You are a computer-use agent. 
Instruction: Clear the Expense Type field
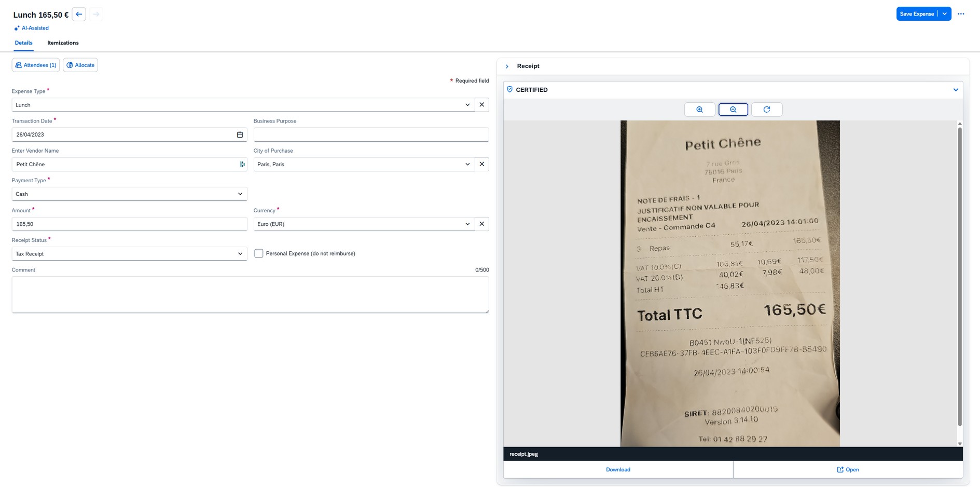pyautogui.click(x=482, y=105)
